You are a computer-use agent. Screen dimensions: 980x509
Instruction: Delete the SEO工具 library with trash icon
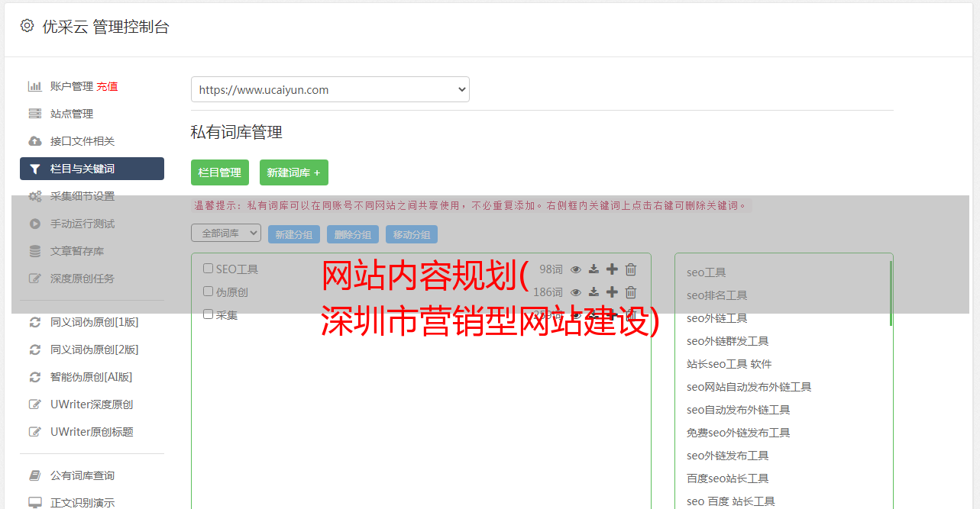[631, 269]
